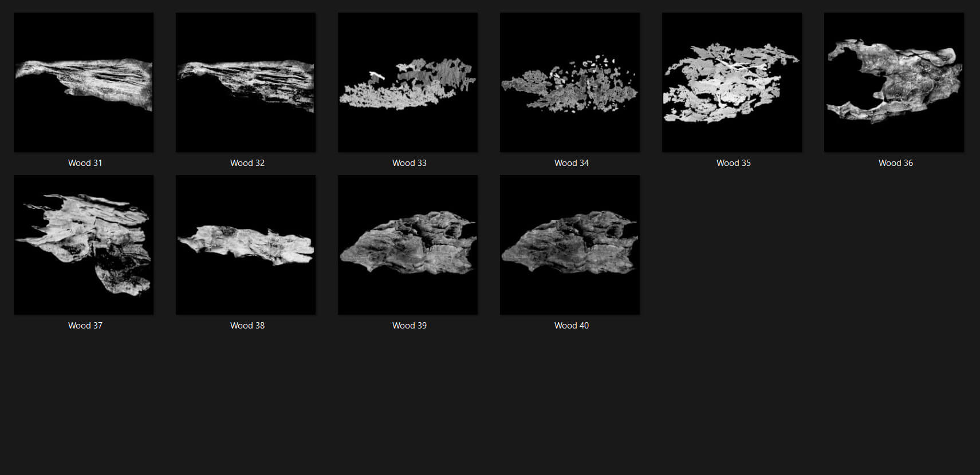Image resolution: width=980 pixels, height=475 pixels.
Task: Choose the Wood 39 texture thumbnail
Action: [408, 245]
